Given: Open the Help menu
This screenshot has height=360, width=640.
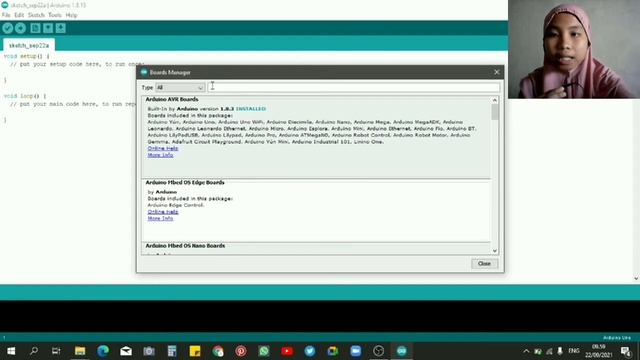Looking at the screenshot, I should point(71,15).
